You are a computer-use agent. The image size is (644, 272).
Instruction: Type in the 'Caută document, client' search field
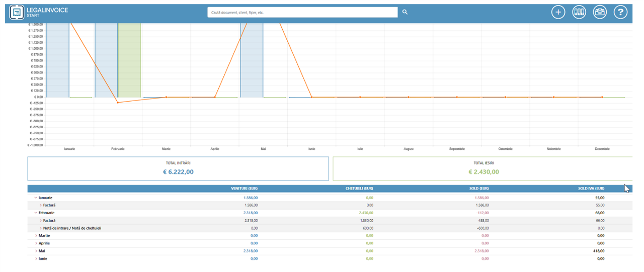click(302, 12)
